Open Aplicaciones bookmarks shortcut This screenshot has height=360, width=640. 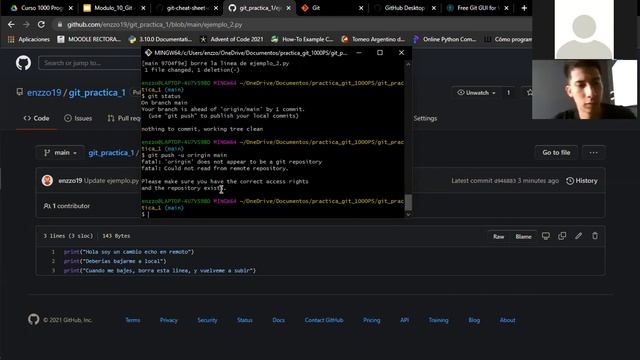point(29,39)
